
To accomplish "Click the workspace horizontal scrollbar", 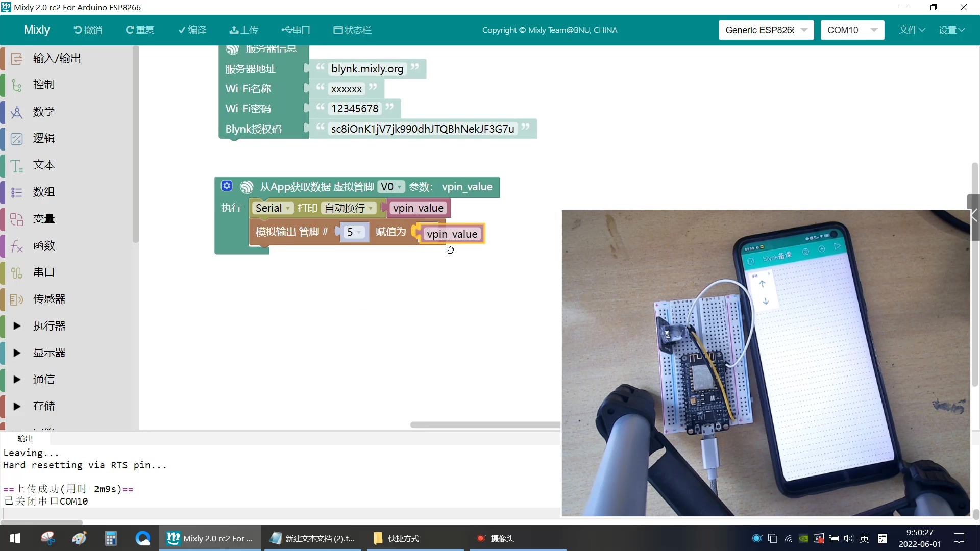I will coord(485,425).
